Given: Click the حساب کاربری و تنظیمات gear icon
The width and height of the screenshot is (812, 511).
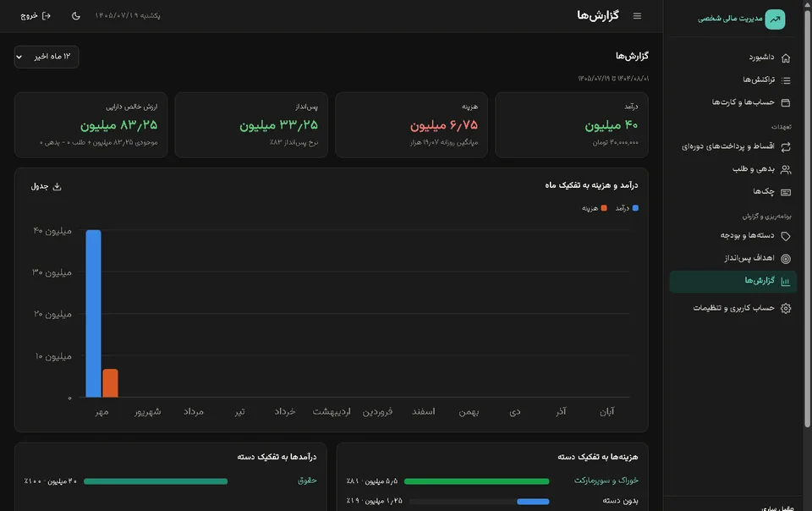Looking at the screenshot, I should (x=786, y=309).
